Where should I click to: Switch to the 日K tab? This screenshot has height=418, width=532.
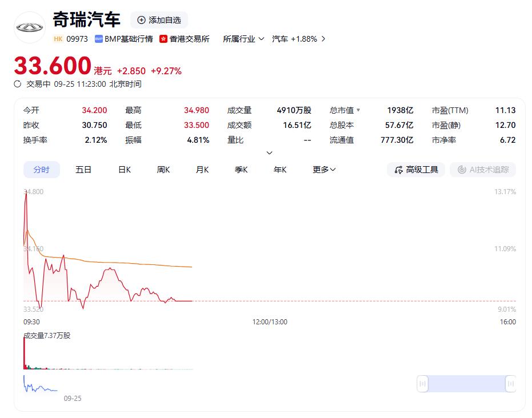point(124,170)
